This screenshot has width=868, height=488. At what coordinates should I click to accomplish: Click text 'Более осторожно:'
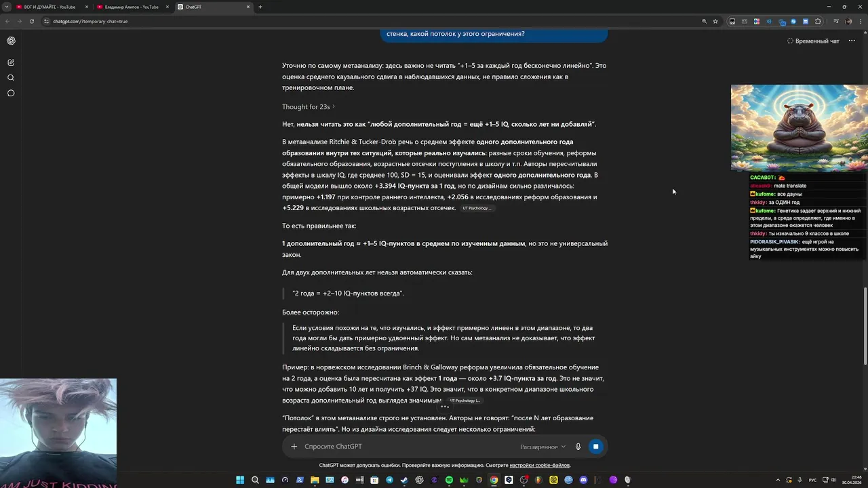pos(311,312)
